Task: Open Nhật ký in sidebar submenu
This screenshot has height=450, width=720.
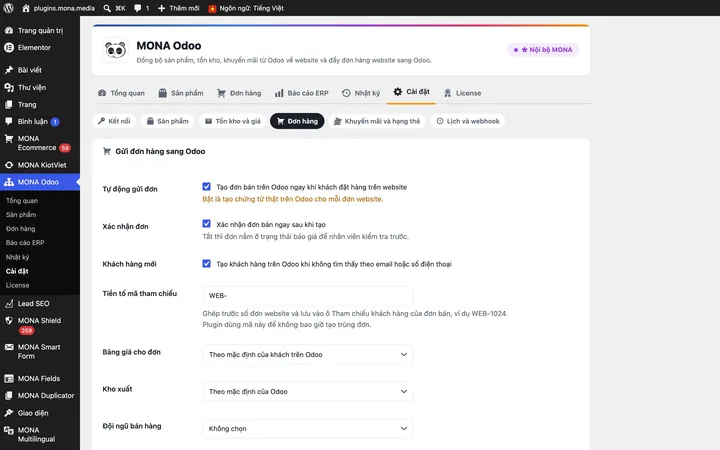Action: [17, 257]
